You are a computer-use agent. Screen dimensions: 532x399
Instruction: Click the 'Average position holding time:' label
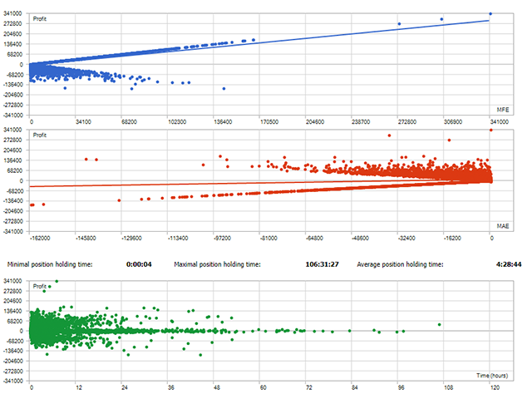[400, 264]
